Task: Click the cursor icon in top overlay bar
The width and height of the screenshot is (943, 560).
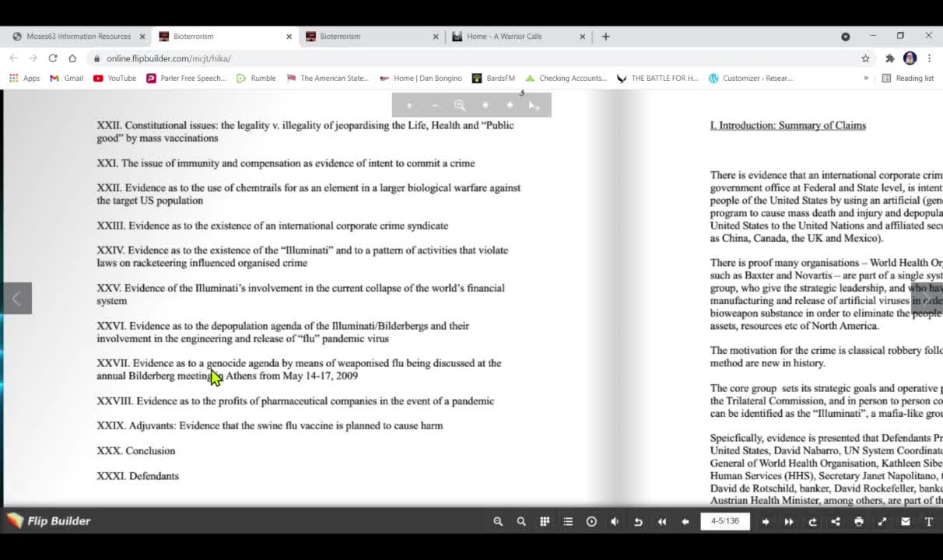Action: pyautogui.click(x=534, y=105)
